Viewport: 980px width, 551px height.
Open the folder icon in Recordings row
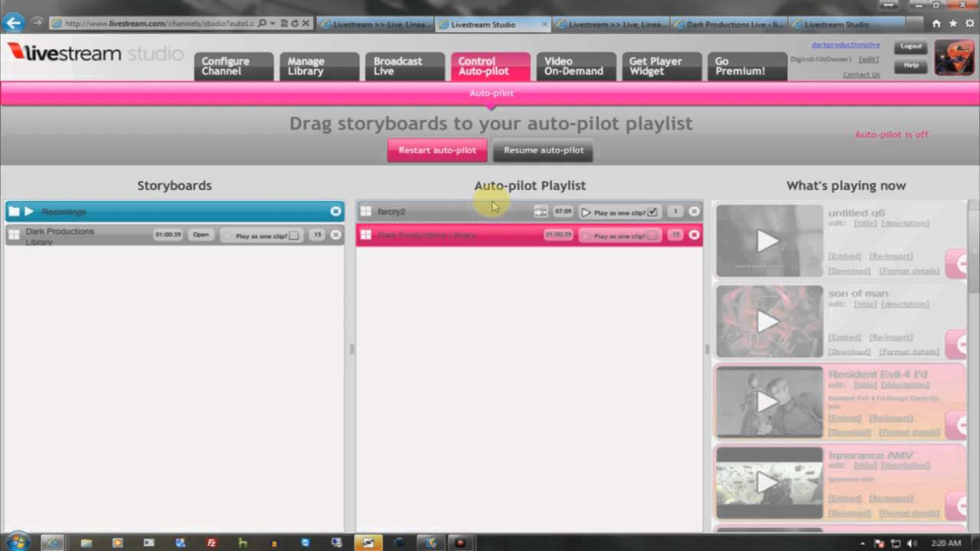14,211
